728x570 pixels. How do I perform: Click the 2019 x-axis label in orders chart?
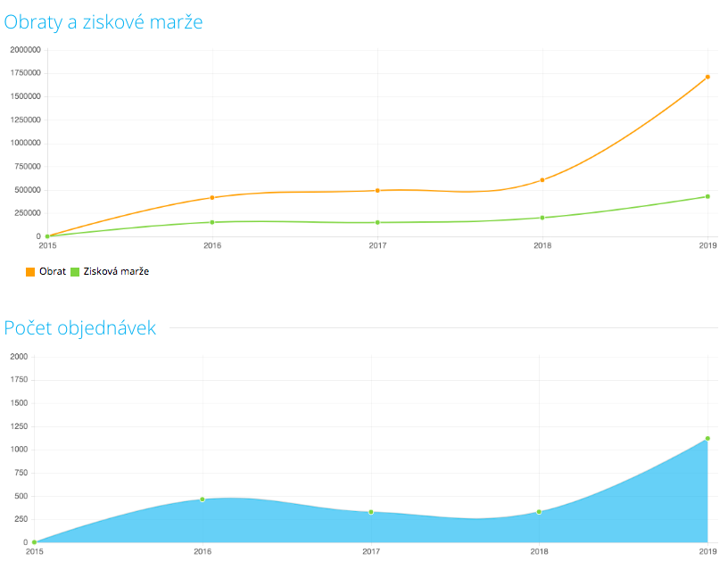(708, 551)
